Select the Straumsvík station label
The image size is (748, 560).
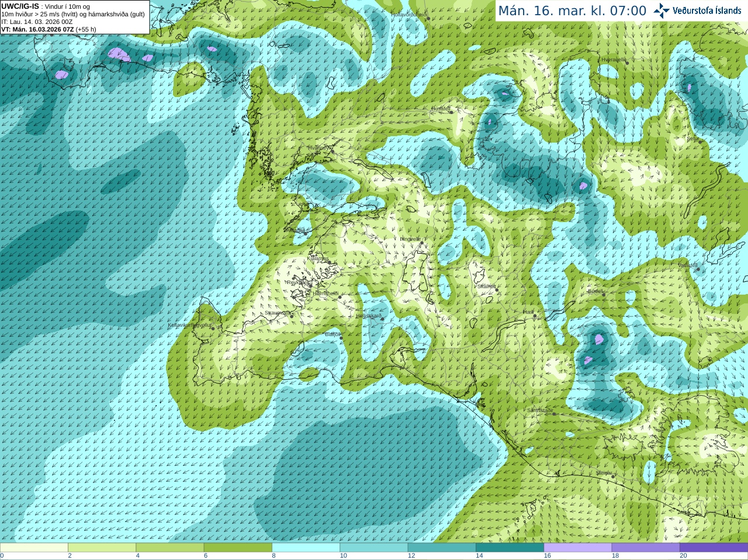tap(278, 313)
